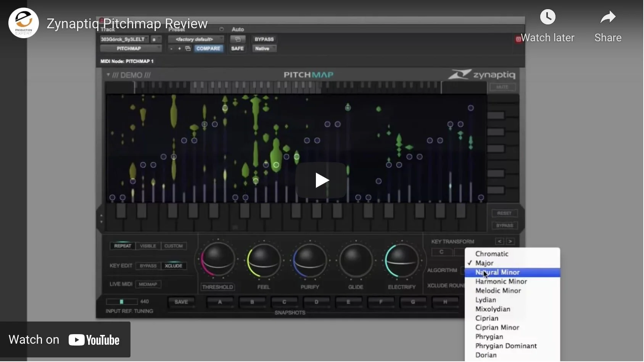Select Ciprian Minor from the scale menu
This screenshot has height=362, width=644.
click(512, 327)
